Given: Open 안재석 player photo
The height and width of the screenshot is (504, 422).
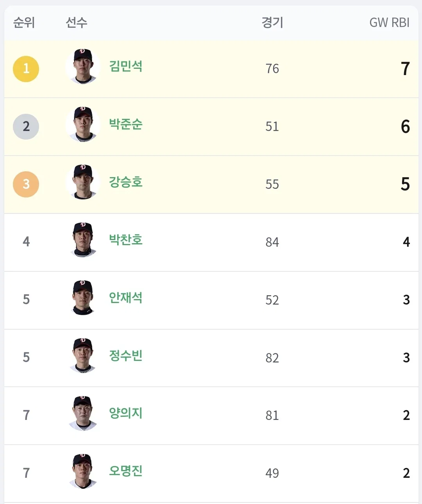Looking at the screenshot, I should (x=83, y=298).
